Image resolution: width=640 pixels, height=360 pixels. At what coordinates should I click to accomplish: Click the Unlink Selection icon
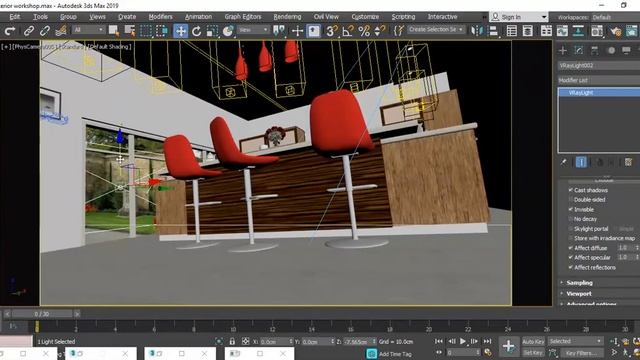click(45, 31)
